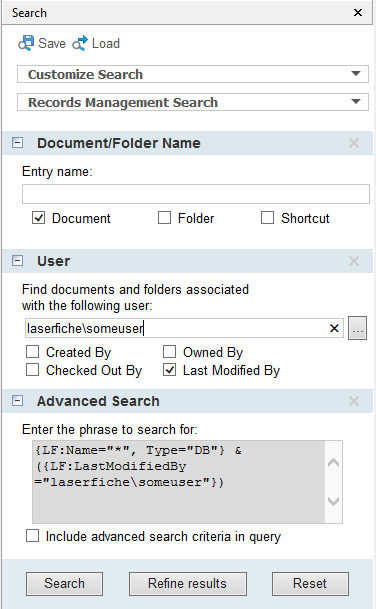Screen dimensions: 376x609
Task: Click the Refine results button
Action: point(188,583)
